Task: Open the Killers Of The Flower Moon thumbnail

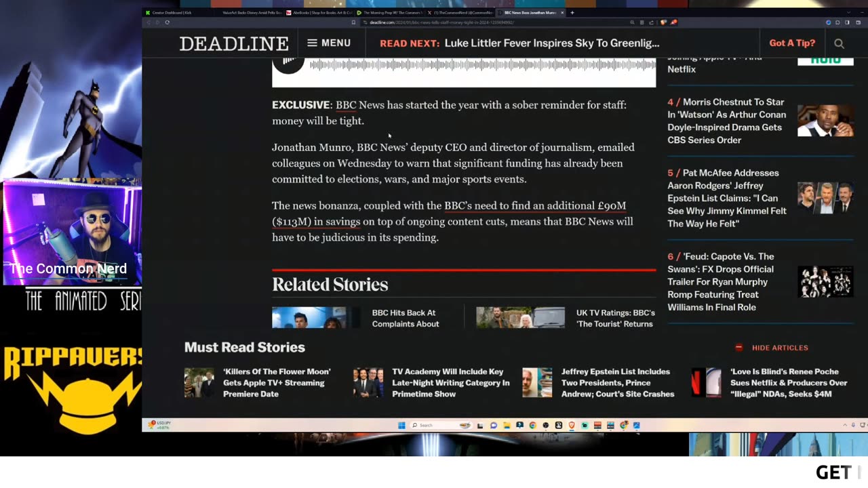Action: point(199,382)
